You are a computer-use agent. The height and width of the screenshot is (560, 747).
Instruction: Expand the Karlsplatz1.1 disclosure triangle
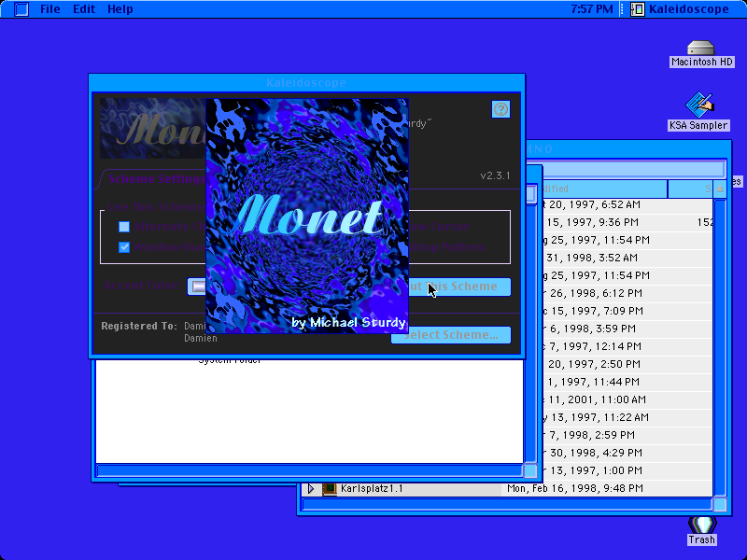click(x=311, y=488)
